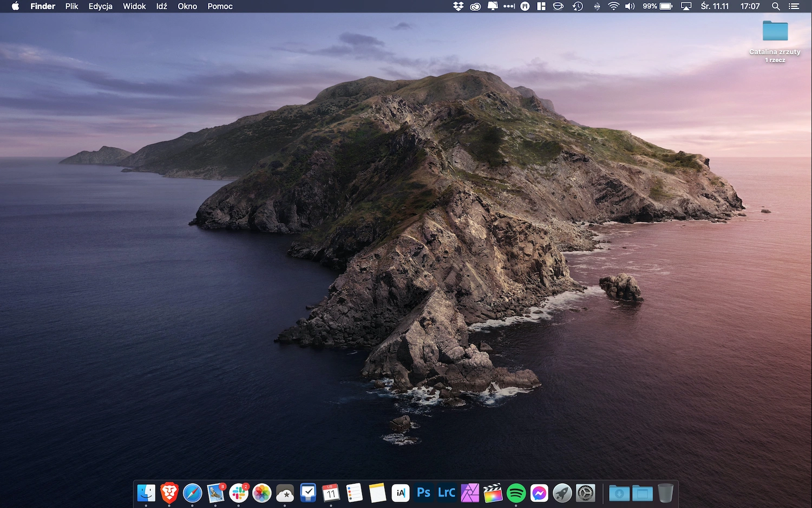The width and height of the screenshot is (812, 508).
Task: Open the Plik menu
Action: [x=72, y=6]
